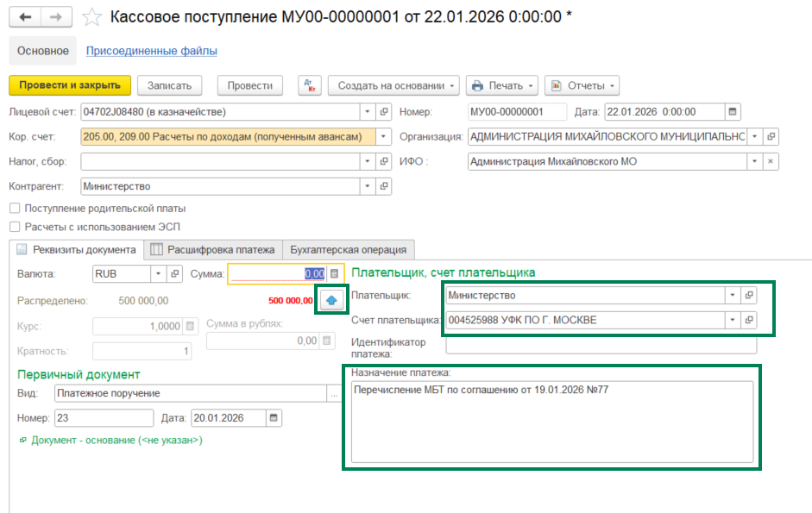Enable Поступление родительской платы checkbox
This screenshot has height=513, width=812.
[x=15, y=208]
